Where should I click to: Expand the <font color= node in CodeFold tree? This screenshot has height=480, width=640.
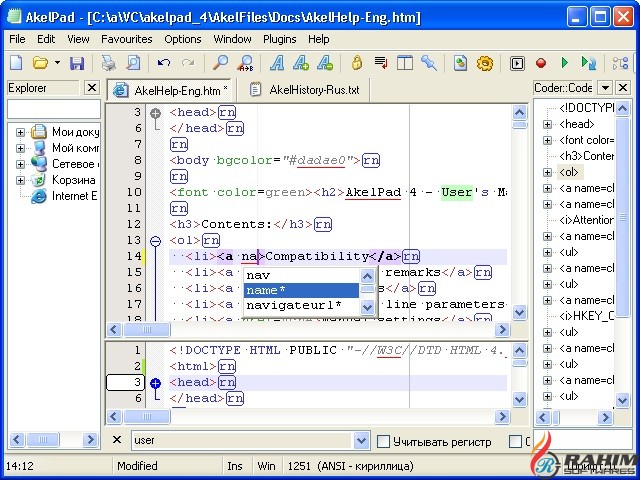click(x=547, y=140)
